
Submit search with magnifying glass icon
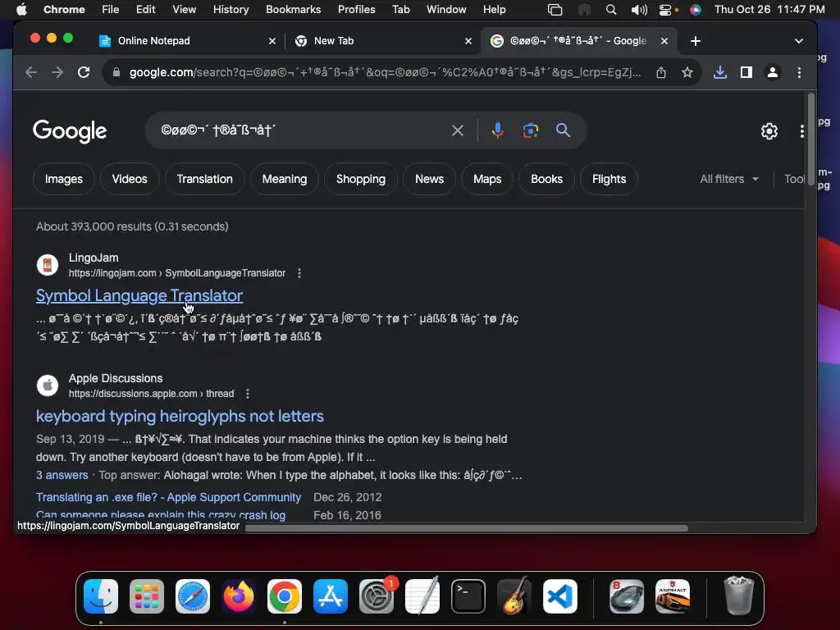[x=563, y=130]
